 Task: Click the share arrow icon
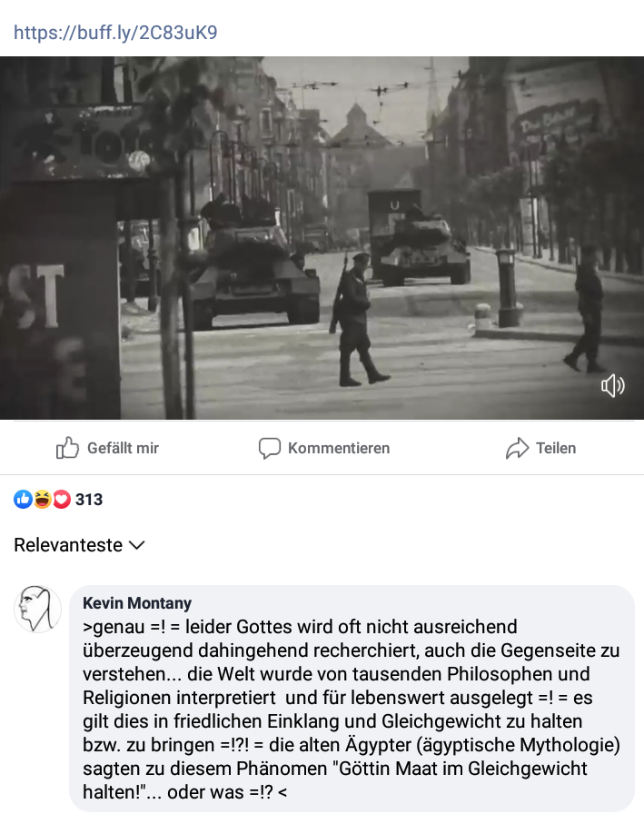tap(517, 448)
